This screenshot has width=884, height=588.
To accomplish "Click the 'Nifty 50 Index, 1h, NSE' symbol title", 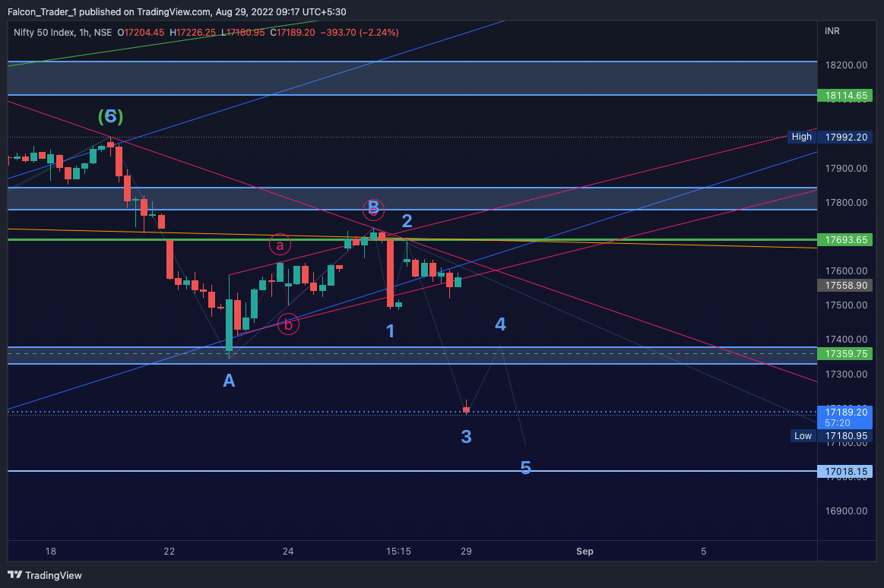I will [x=62, y=33].
